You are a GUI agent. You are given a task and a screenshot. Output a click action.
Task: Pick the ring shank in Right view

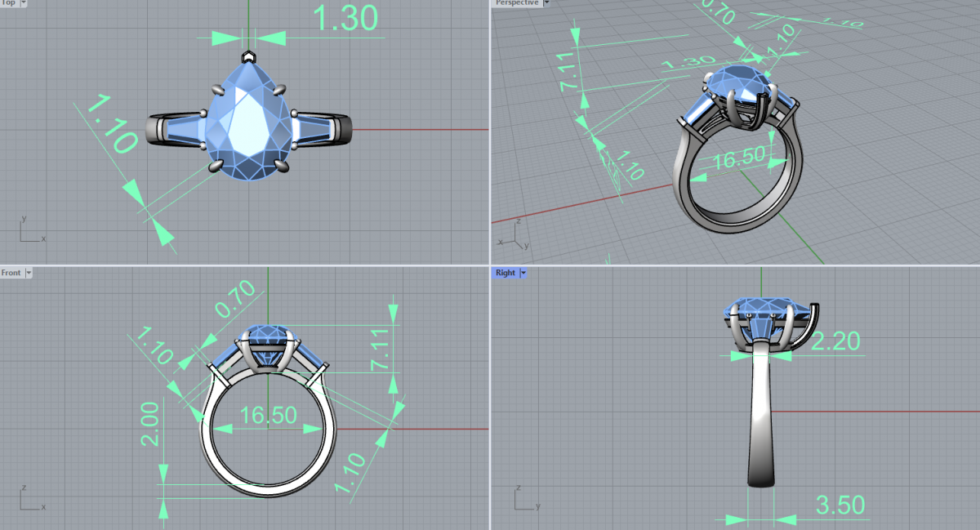point(760,416)
